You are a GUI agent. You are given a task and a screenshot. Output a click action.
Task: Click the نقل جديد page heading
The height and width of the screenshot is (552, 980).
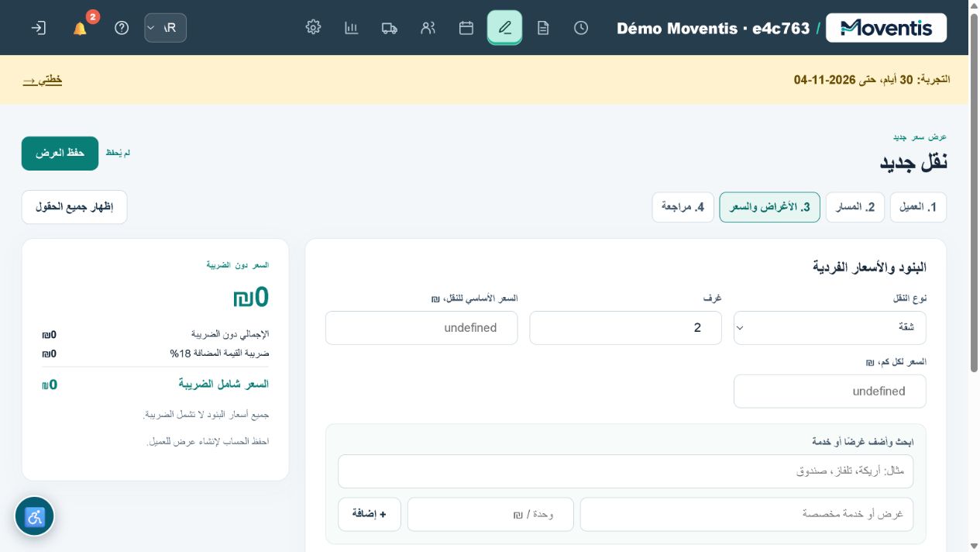point(913,163)
